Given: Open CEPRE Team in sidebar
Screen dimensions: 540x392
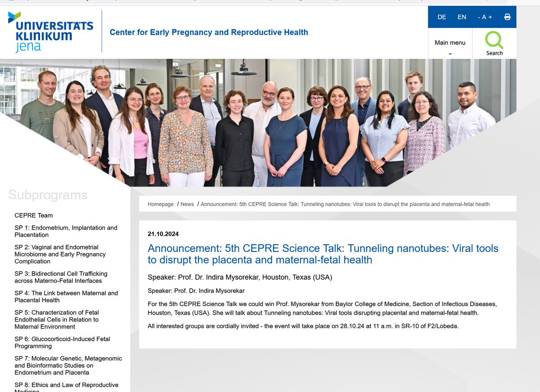Looking at the screenshot, I should coord(34,215).
